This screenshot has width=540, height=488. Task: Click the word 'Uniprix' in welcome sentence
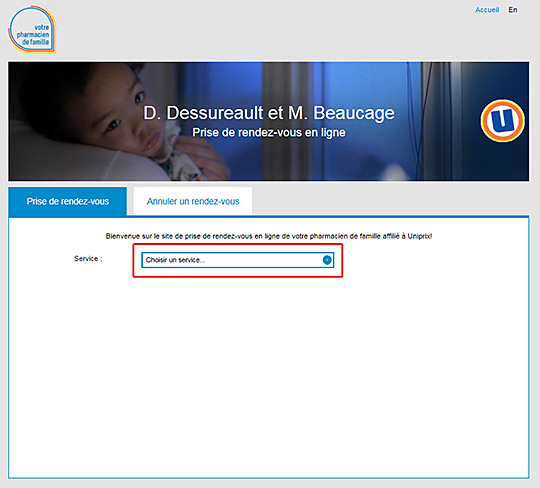pyautogui.click(x=420, y=236)
